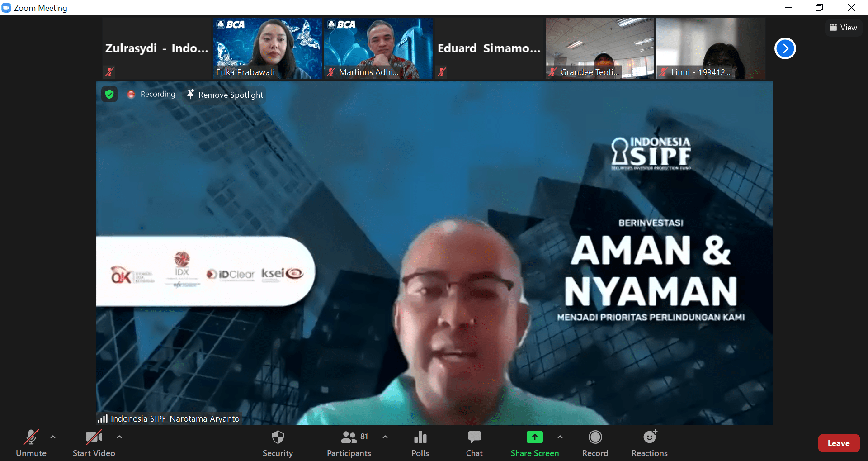Expand share options arrow beside Share Screen

(x=560, y=437)
